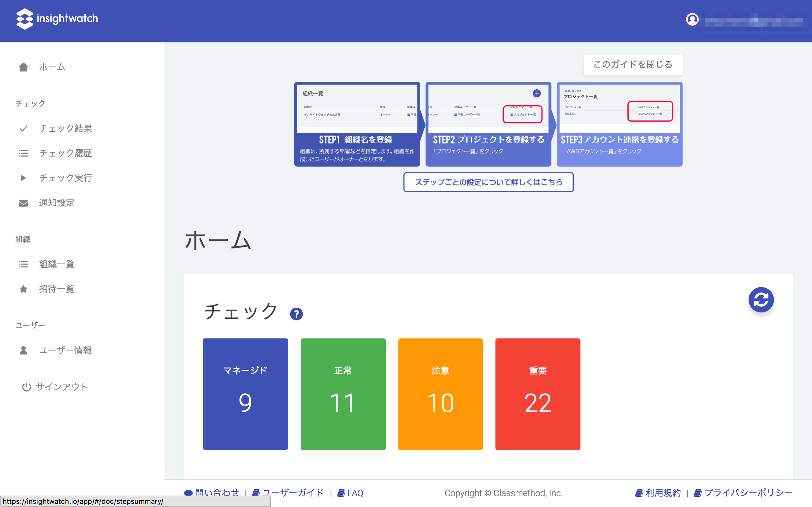Image resolution: width=812 pixels, height=507 pixels.
Task: Open 組織一覧 in the sidebar
Action: click(56, 264)
